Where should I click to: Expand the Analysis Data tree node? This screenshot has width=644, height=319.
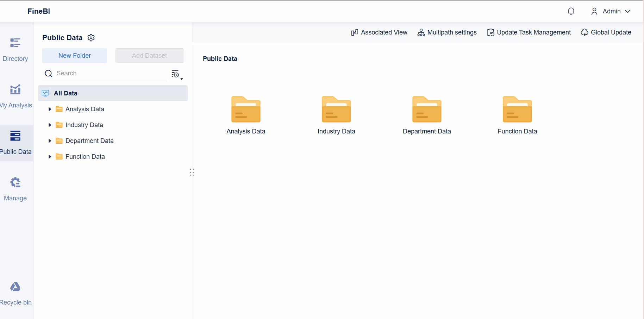pos(50,109)
